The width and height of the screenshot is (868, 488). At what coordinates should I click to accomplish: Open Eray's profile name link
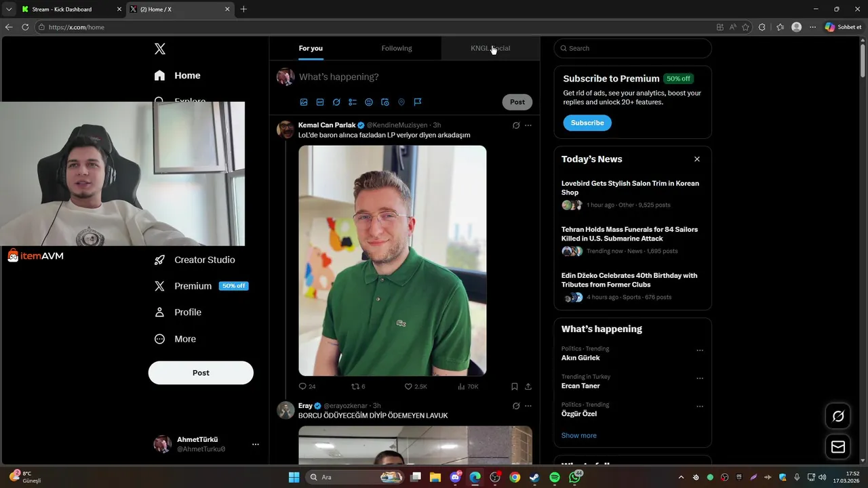pyautogui.click(x=305, y=406)
